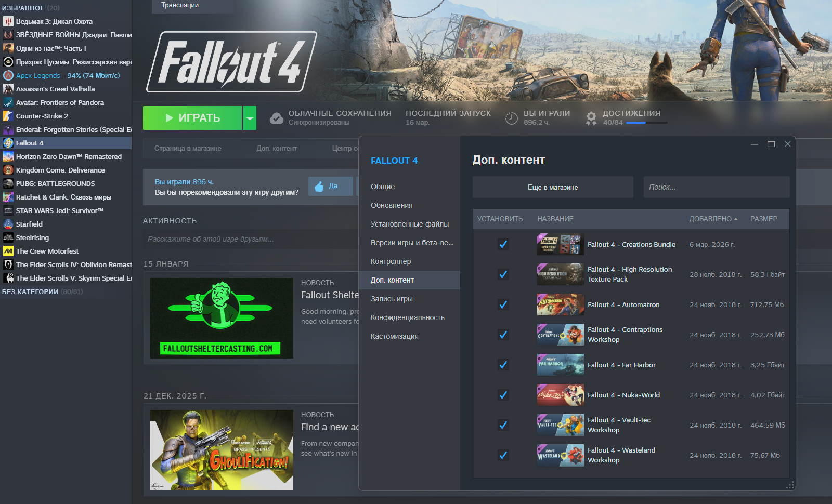Toggle Wasteland Workshop install checkbox
Image resolution: width=832 pixels, height=504 pixels.
coord(503,455)
